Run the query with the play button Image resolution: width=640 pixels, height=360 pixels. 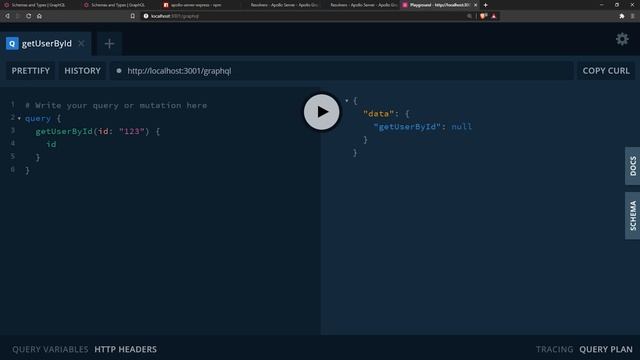click(x=321, y=112)
